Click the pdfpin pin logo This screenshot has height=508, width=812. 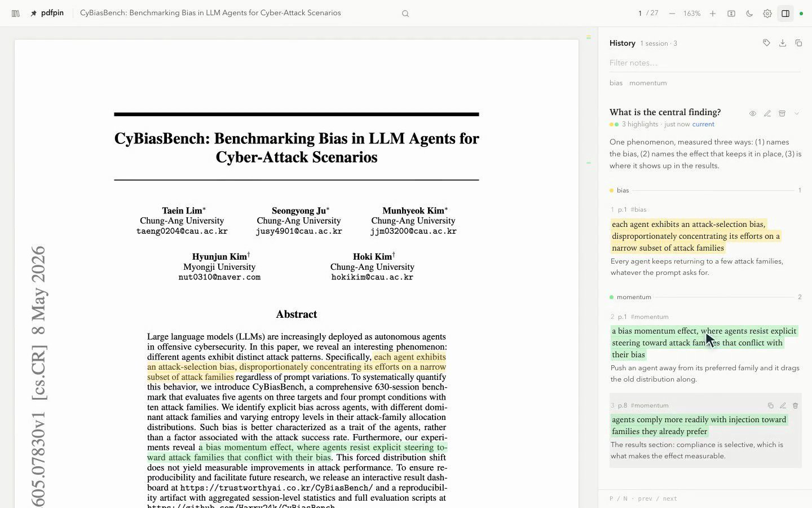(x=33, y=13)
